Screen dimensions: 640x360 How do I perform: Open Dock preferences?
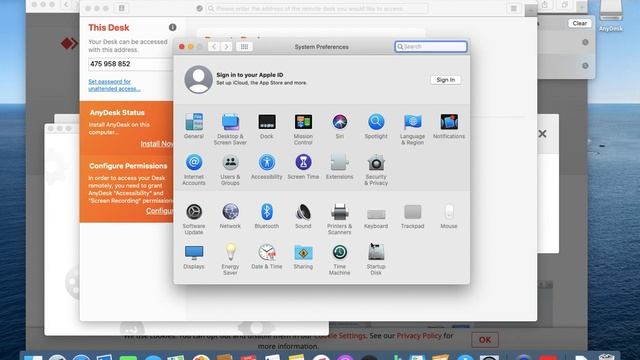[x=267, y=126]
